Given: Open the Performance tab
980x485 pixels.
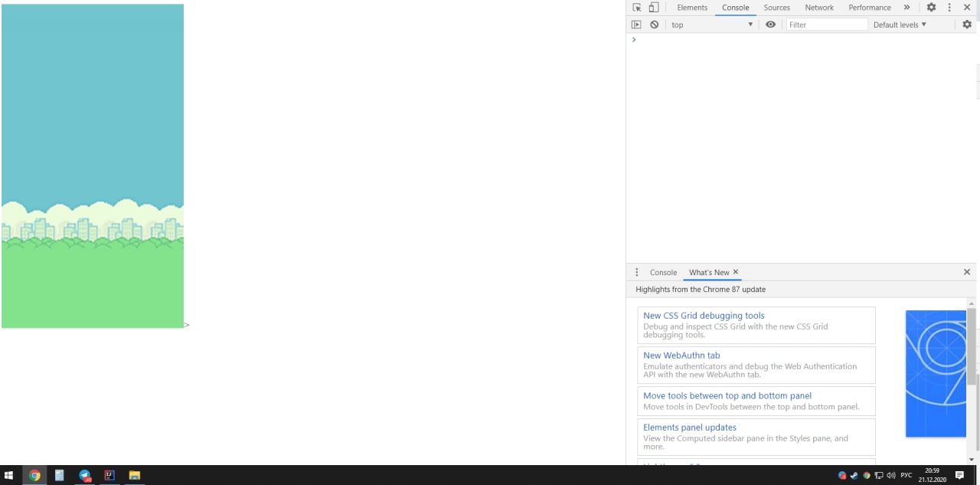Looking at the screenshot, I should [x=870, y=8].
